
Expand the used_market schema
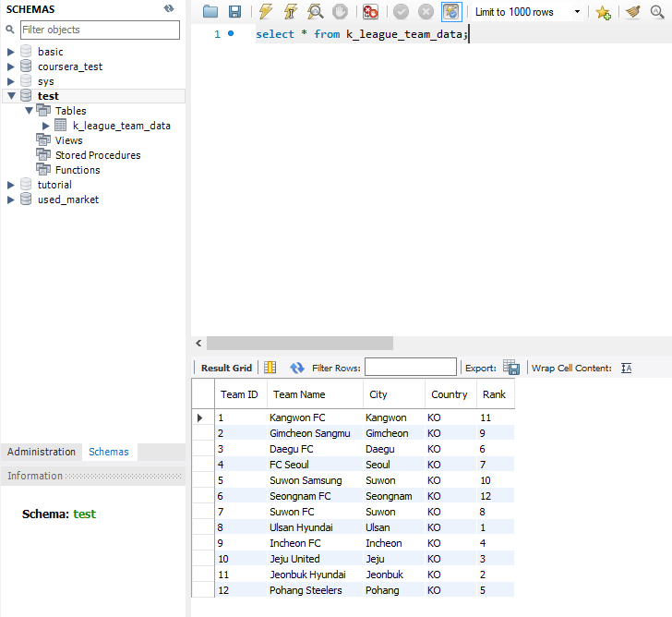click(x=11, y=200)
